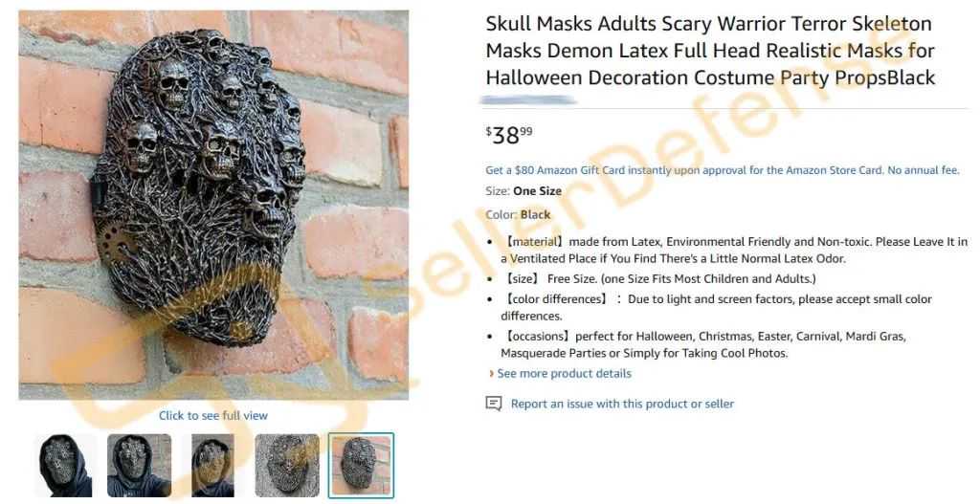Open the Amazon Store Card gift offer link
The width and height of the screenshot is (980, 504).
pos(722,170)
